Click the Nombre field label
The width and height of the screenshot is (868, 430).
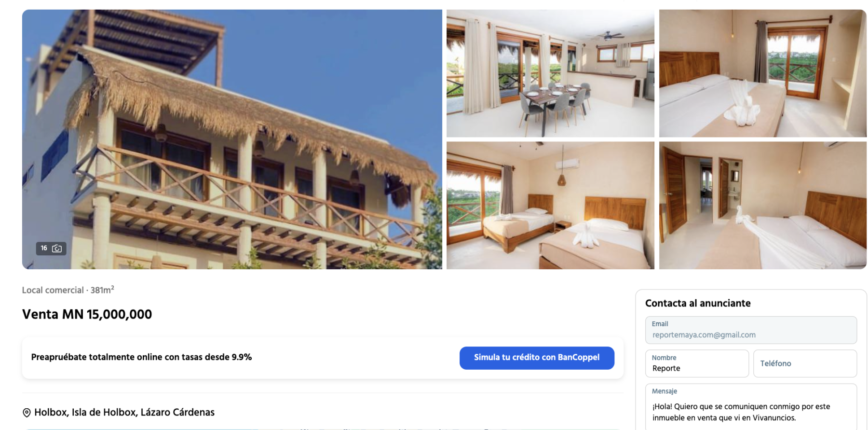pyautogui.click(x=664, y=358)
